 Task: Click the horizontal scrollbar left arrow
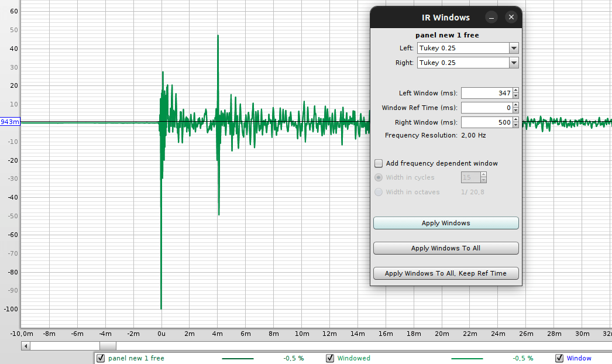point(26,346)
